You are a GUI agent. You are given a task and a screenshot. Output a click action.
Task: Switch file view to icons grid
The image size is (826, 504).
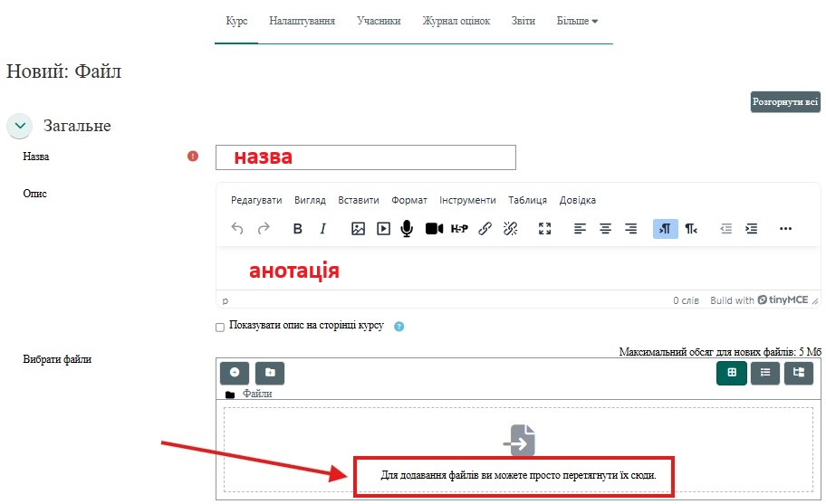pos(731,372)
